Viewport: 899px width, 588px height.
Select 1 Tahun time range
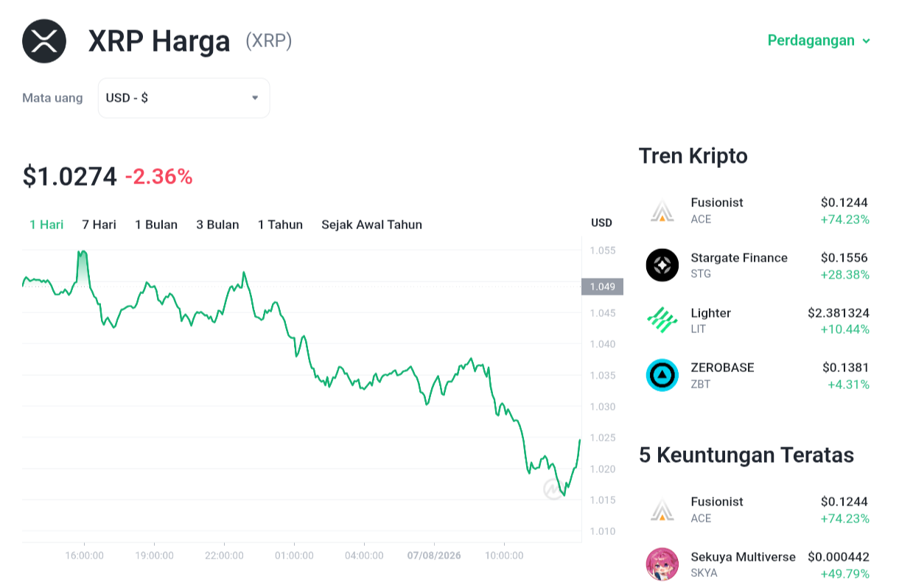(280, 225)
